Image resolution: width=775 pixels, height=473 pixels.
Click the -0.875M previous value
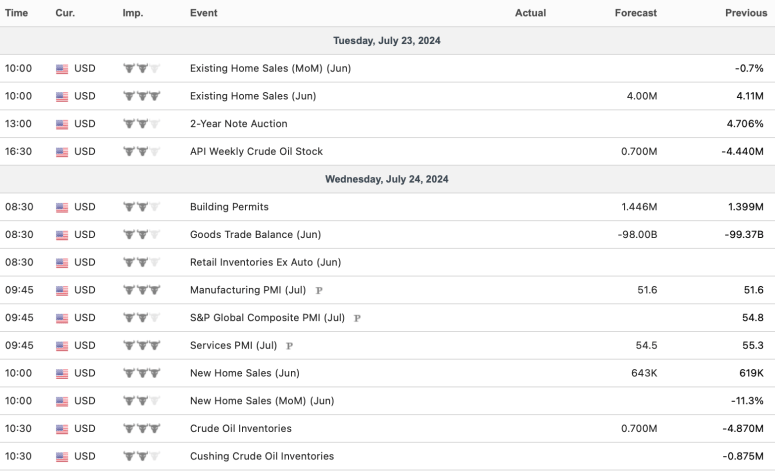pyautogui.click(x=743, y=456)
